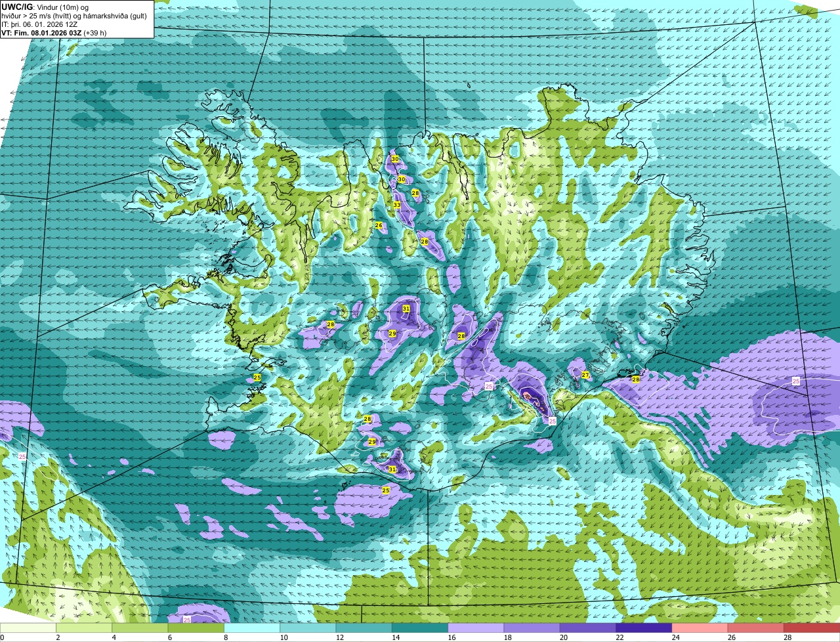
Task: Click the yellow 33 max gust label
Action: click(x=397, y=205)
